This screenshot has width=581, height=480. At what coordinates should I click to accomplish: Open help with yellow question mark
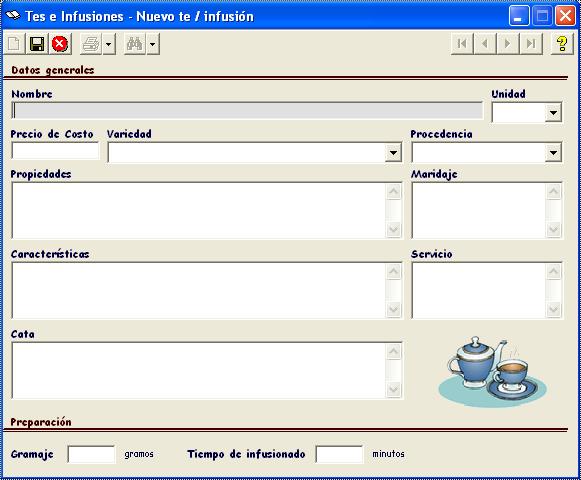pos(562,44)
